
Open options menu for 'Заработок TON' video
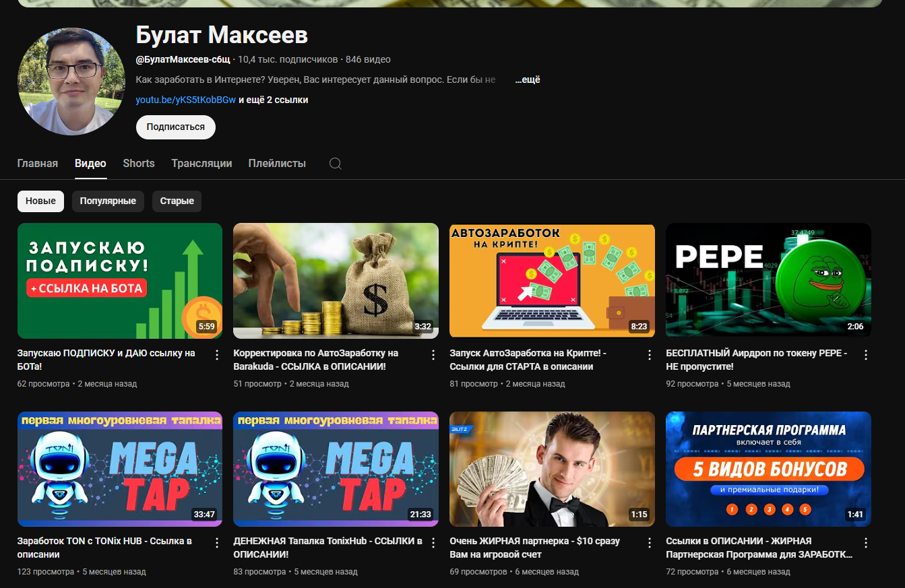pyautogui.click(x=216, y=542)
